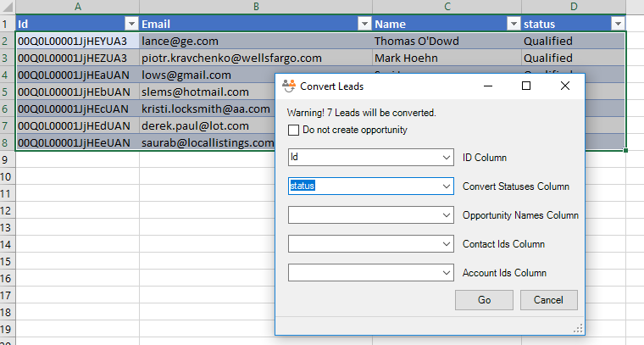Click cell 00Q0L00001JjHEZUA3
Image resolution: width=644 pixels, height=345 pixels.
coord(78,58)
